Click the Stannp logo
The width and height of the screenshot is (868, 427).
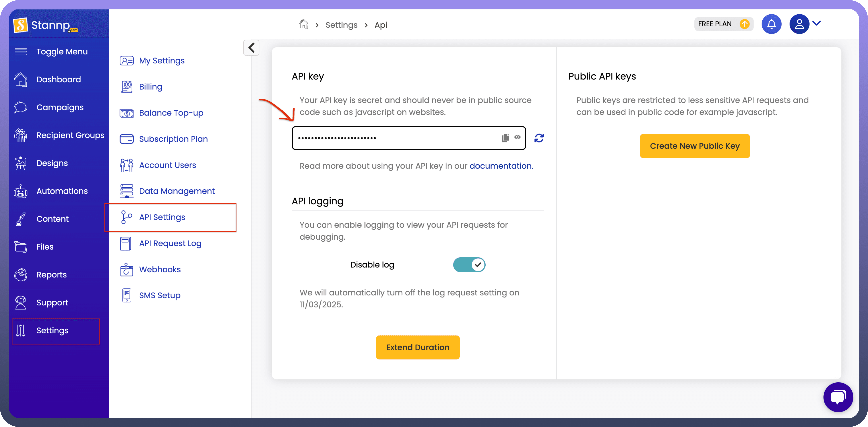(45, 25)
